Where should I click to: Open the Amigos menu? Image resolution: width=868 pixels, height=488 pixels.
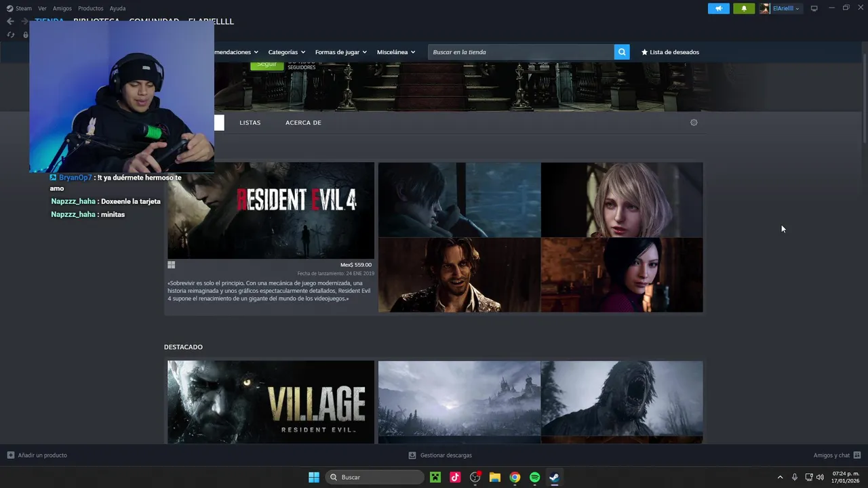62,8
